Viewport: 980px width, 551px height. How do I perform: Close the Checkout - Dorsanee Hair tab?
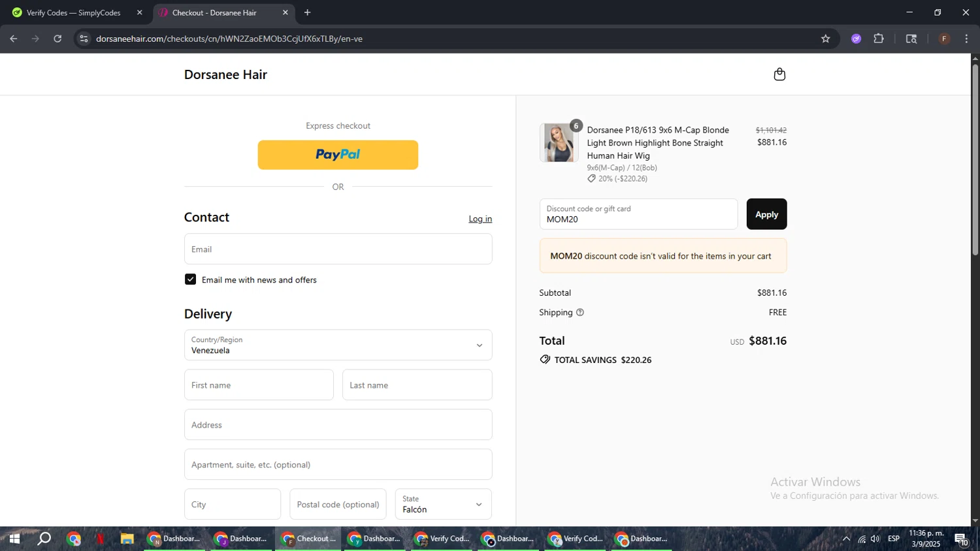tap(285, 12)
